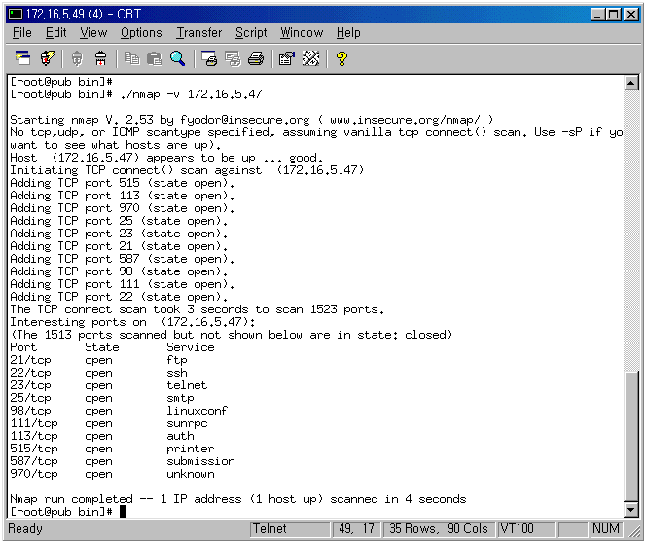Click the 'Ready' status bar text
The height and width of the screenshot is (543, 646).
(25, 528)
